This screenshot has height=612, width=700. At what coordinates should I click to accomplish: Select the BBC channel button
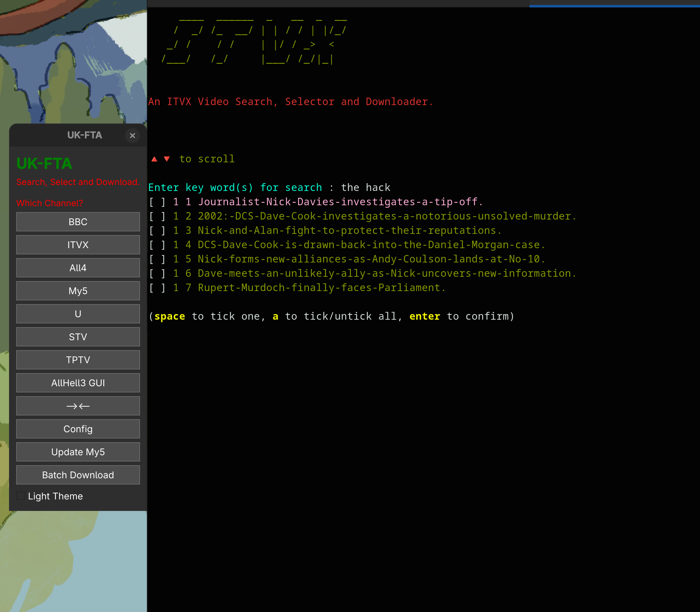(x=78, y=222)
